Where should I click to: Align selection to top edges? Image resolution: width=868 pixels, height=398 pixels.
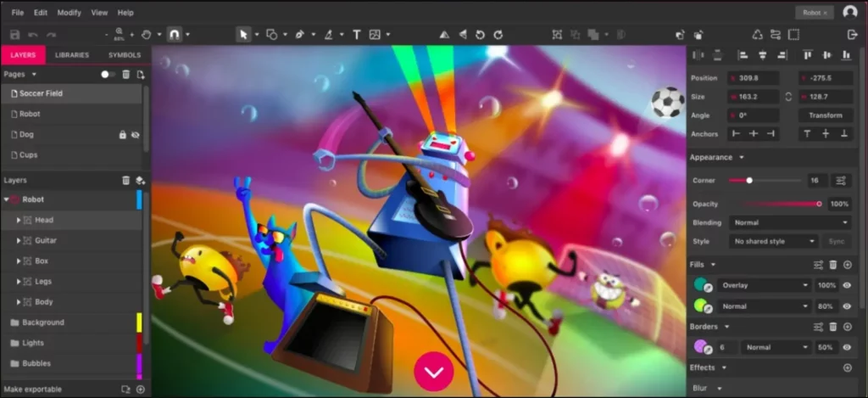(x=808, y=55)
